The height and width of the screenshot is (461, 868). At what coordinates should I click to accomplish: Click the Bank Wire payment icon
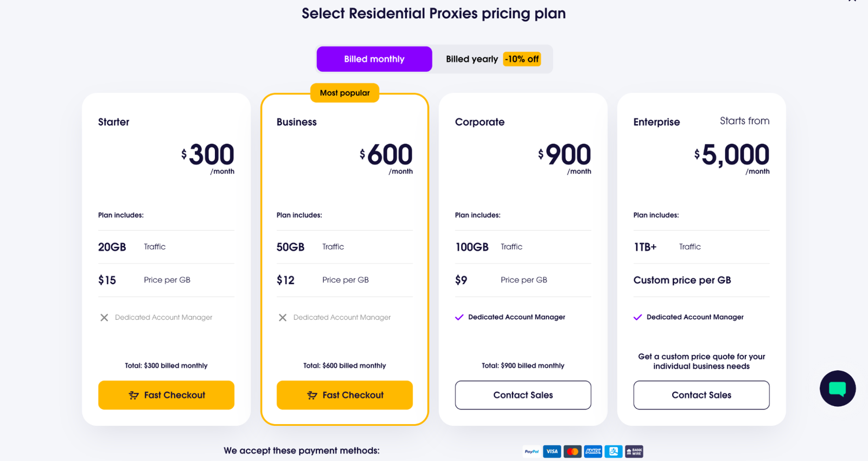634,451
